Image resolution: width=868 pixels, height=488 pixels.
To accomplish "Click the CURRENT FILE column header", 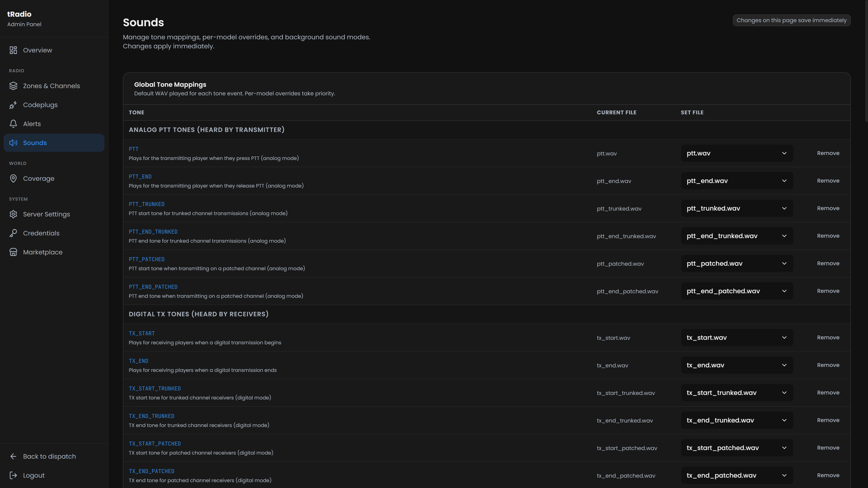I will click(616, 113).
